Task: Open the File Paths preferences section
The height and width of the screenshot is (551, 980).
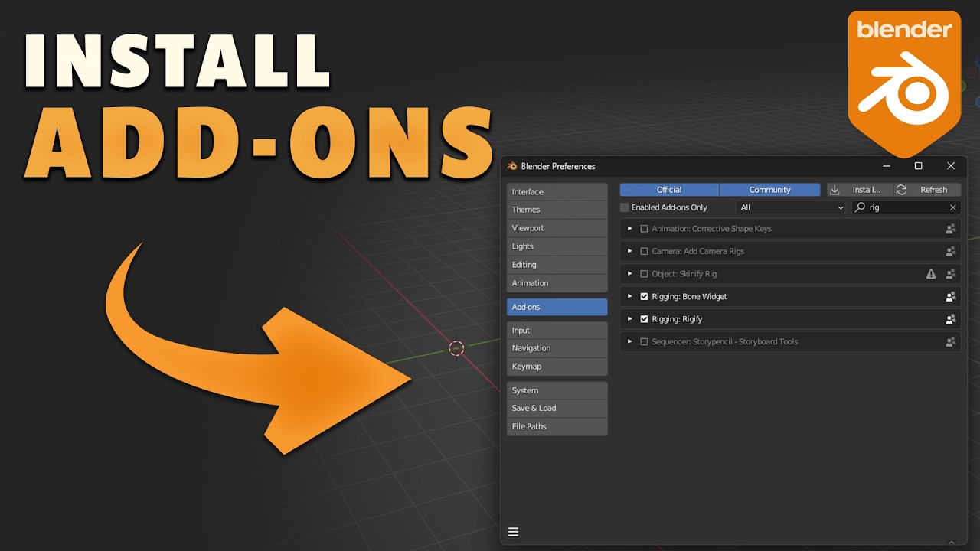Action: (557, 427)
